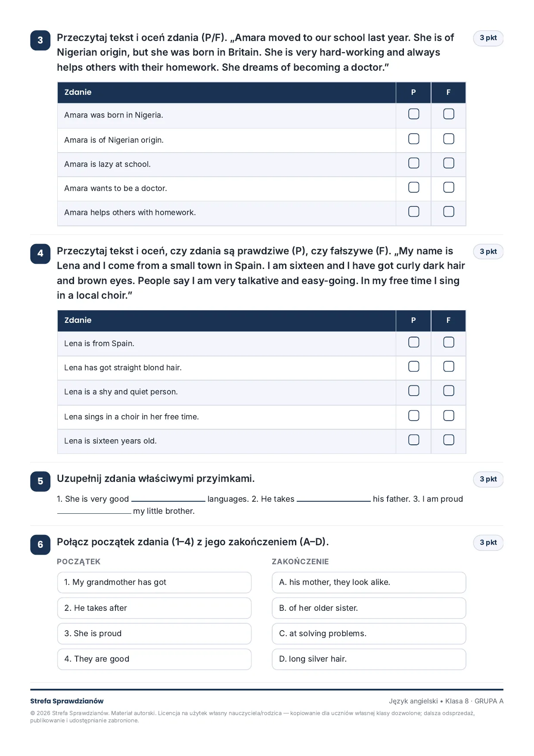Check F for 'Lena is a shy and quiet person.'
This screenshot has height=756, width=534.
[448, 390]
